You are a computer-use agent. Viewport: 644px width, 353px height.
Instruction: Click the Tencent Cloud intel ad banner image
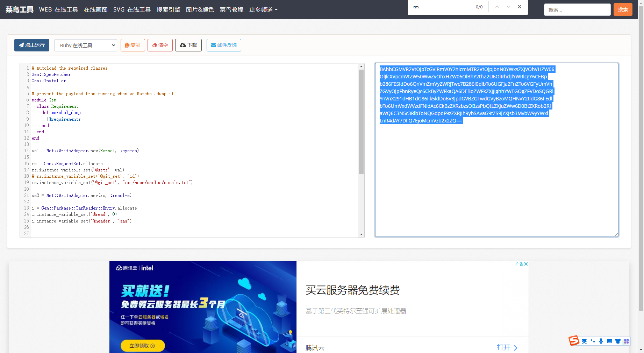[203, 307]
